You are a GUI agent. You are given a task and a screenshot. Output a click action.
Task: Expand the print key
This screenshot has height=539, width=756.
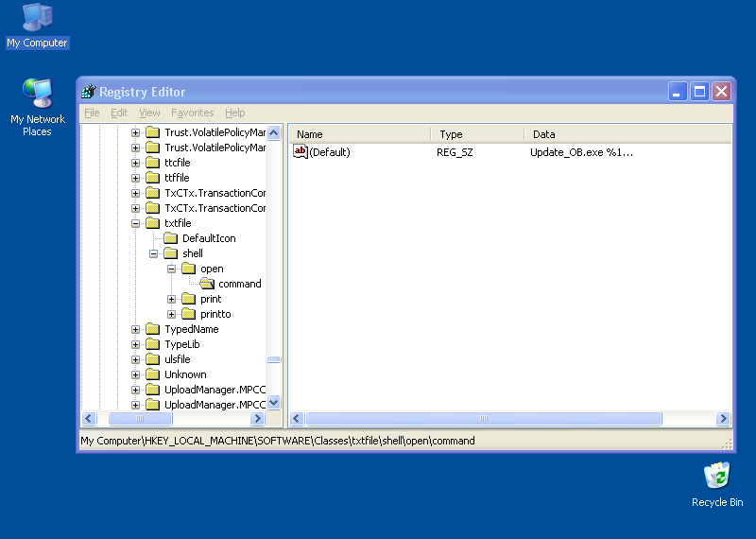171,299
